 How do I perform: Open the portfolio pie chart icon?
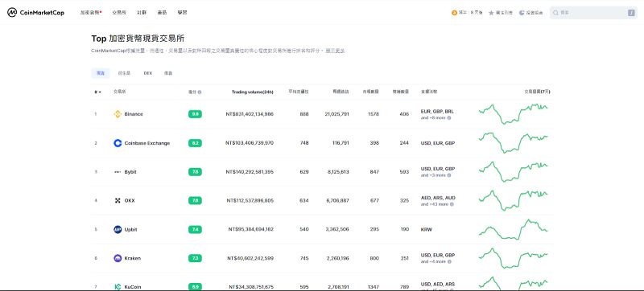522,13
